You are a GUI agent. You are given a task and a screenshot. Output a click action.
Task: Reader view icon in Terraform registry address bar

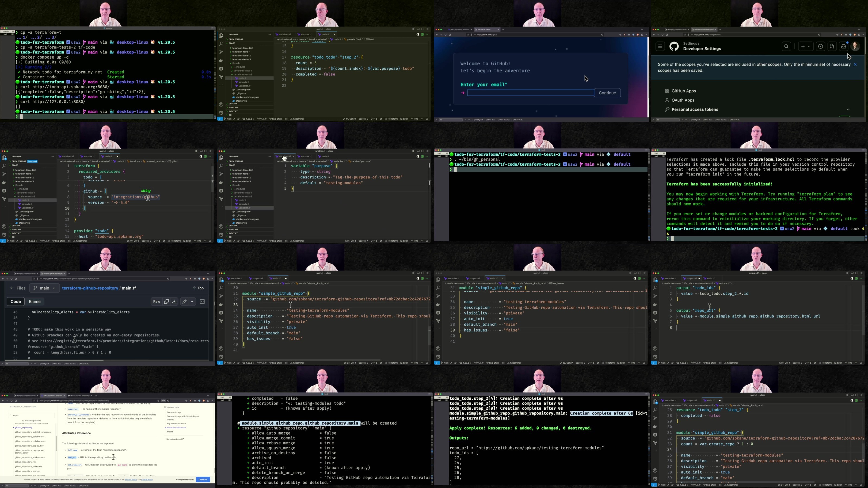point(158,401)
